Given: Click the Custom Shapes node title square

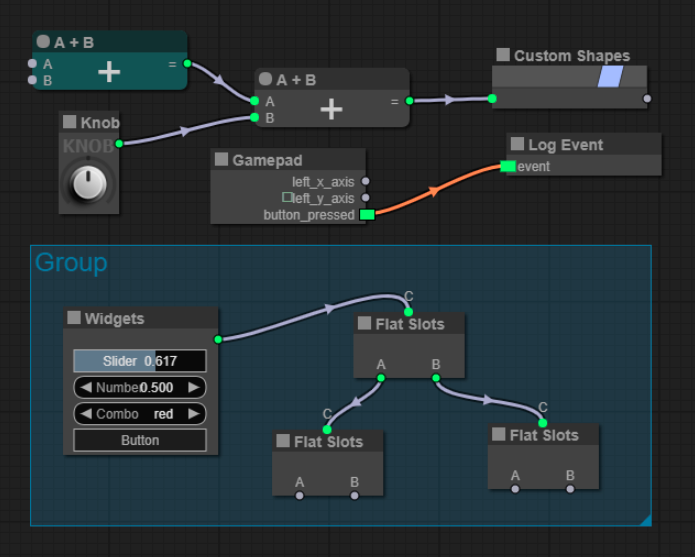Looking at the screenshot, I should tap(503, 55).
